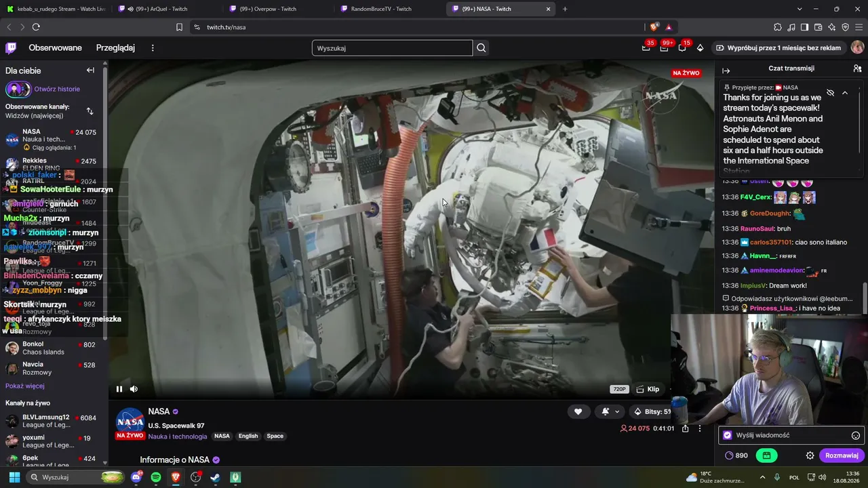Open Bonkol channel in sidebar
This screenshot has height=488, width=868.
[52, 348]
